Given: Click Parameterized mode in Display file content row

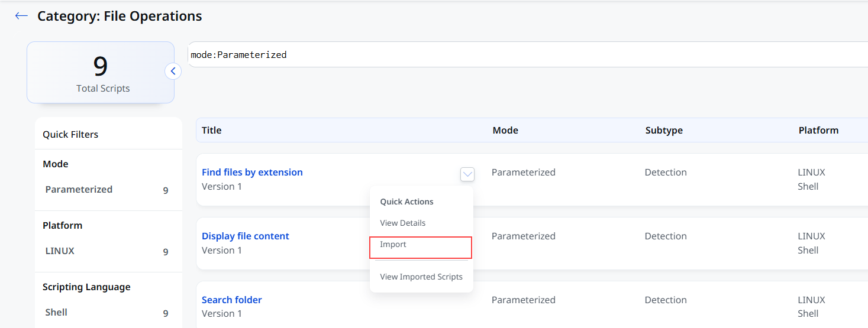Looking at the screenshot, I should coord(524,236).
